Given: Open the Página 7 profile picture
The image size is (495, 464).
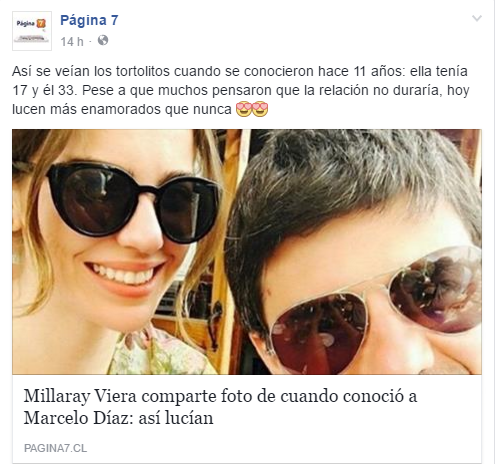Looking at the screenshot, I should click(x=32, y=31).
